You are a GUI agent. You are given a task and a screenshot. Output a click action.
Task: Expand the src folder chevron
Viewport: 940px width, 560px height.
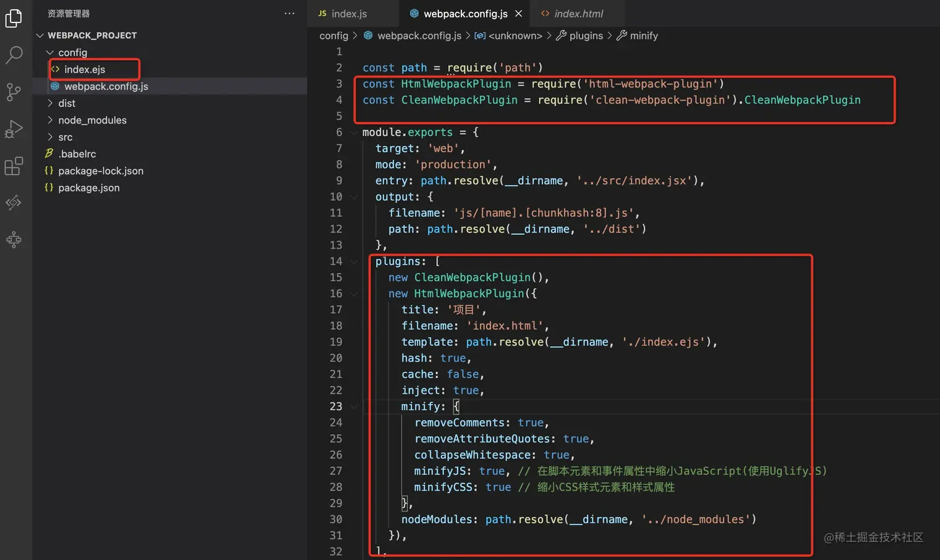[50, 136]
